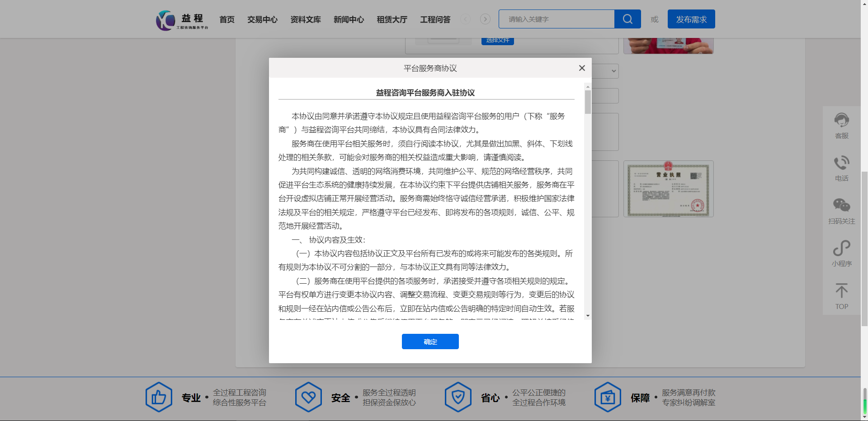Click the 益程咨询平台服务商入驻协议 heading
The height and width of the screenshot is (421, 868).
pyautogui.click(x=425, y=93)
